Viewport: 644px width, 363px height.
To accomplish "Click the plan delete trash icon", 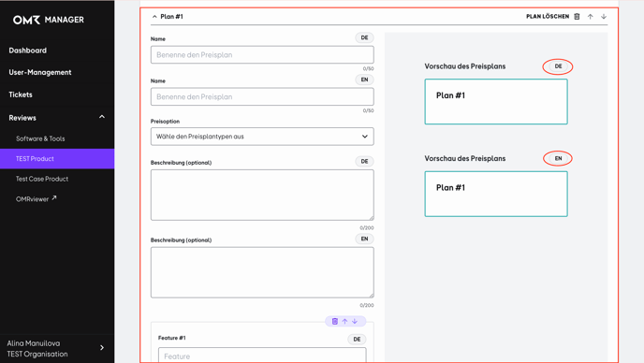I will click(577, 17).
